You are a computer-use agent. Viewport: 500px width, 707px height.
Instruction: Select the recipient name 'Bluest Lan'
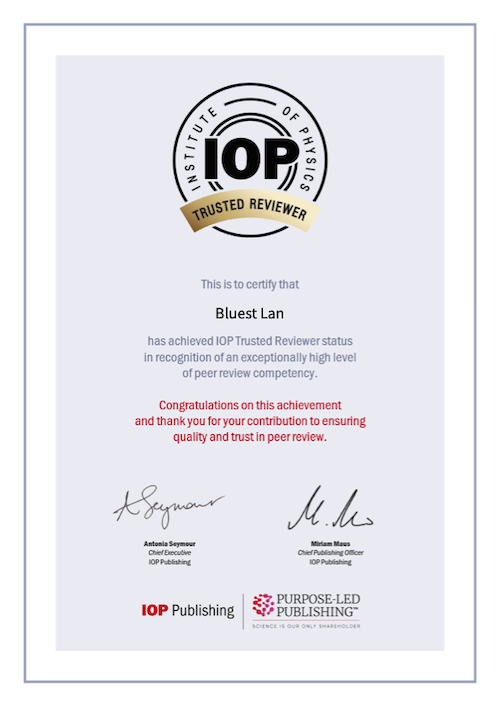coord(250,313)
